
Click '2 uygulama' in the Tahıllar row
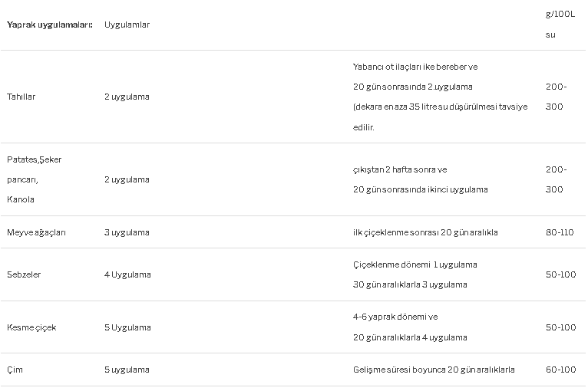click(x=127, y=97)
